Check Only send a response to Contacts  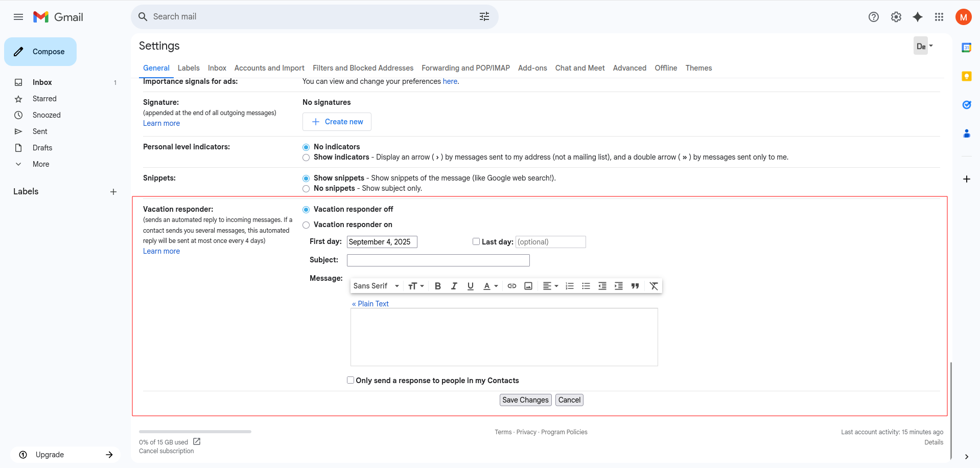pyautogui.click(x=350, y=380)
